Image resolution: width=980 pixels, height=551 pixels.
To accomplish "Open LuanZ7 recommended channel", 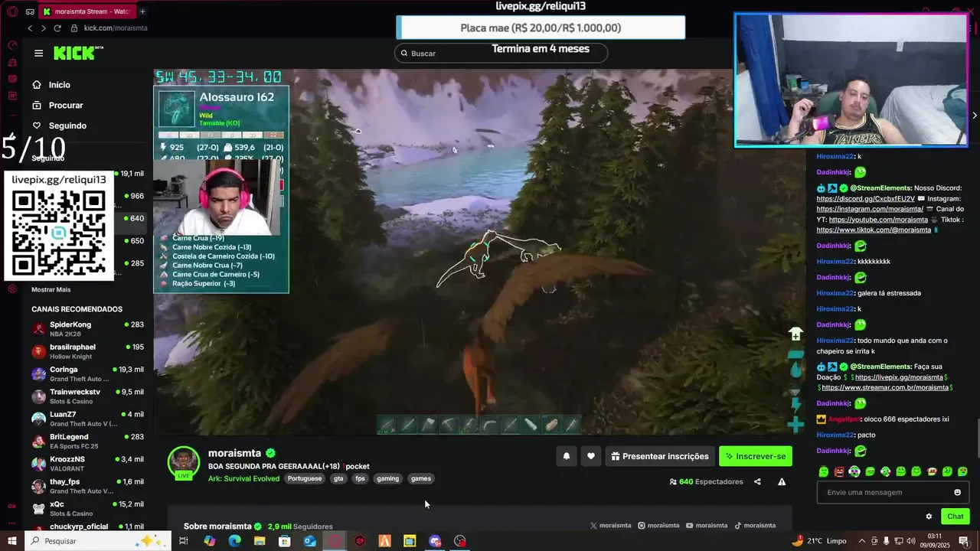I will tap(87, 419).
